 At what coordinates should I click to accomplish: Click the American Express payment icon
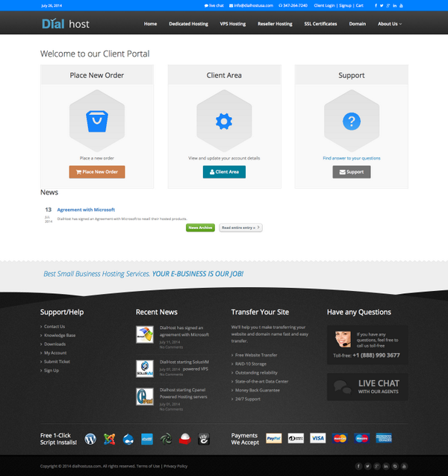(x=384, y=439)
